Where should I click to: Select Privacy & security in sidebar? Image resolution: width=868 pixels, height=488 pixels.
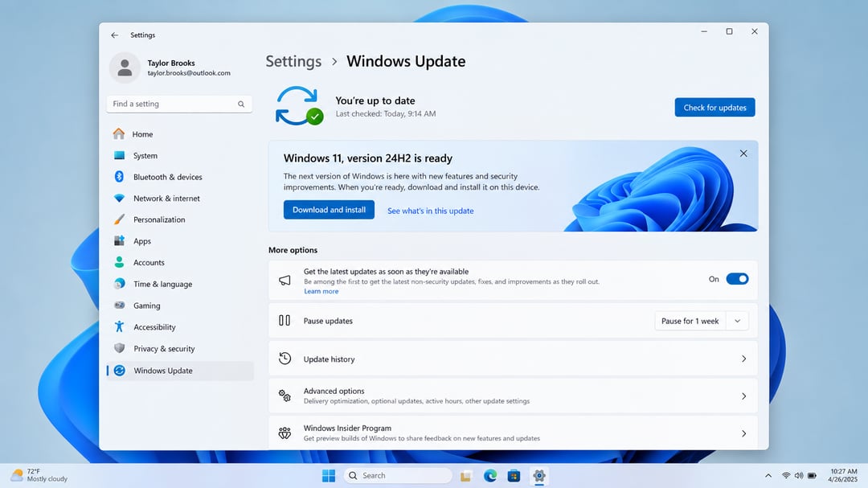180,348
